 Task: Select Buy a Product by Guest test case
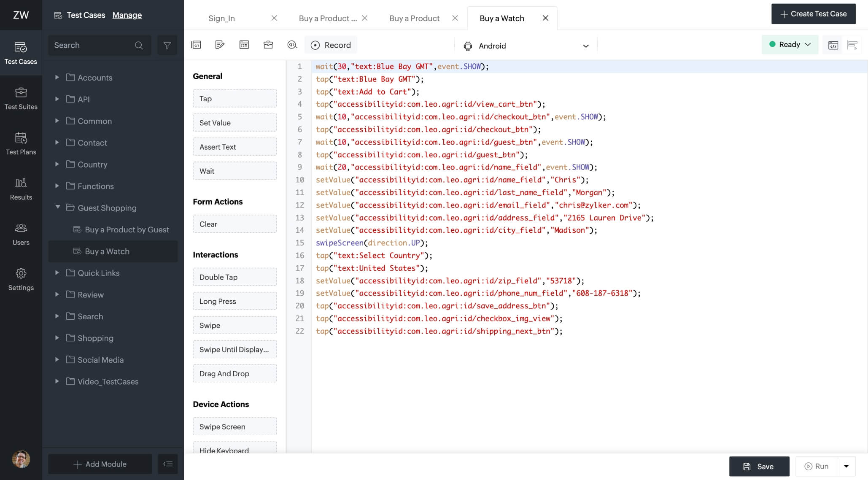click(x=127, y=229)
